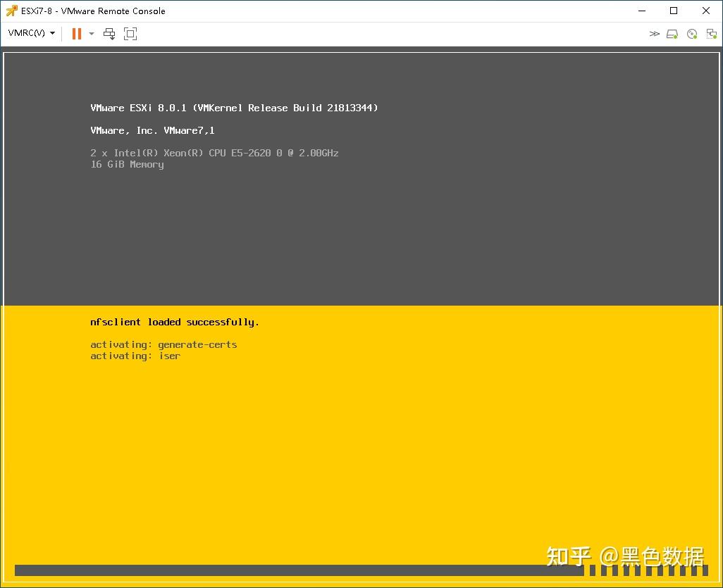Enter full screen mode icon
The height and width of the screenshot is (588, 723).
coord(130,33)
